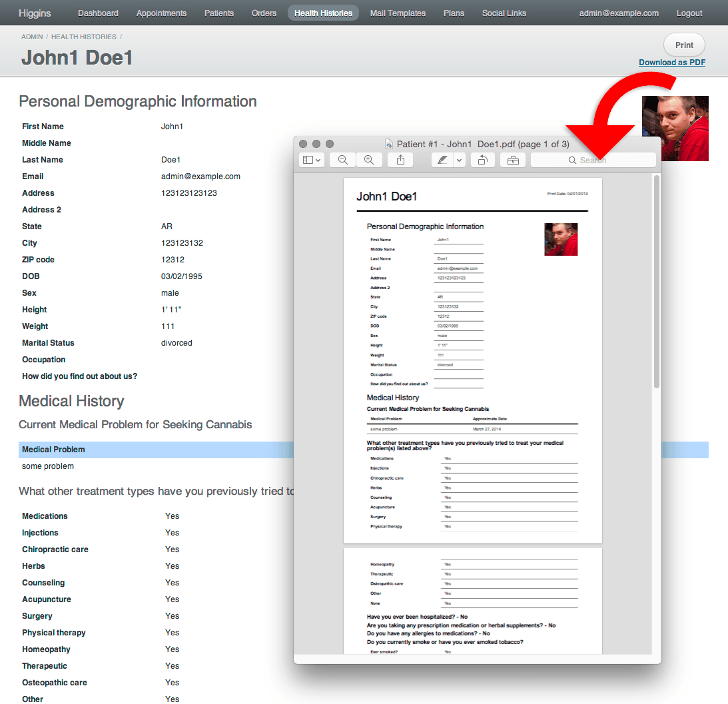Click 'How did you find out about us?' label
728x704 pixels.
[x=79, y=376]
